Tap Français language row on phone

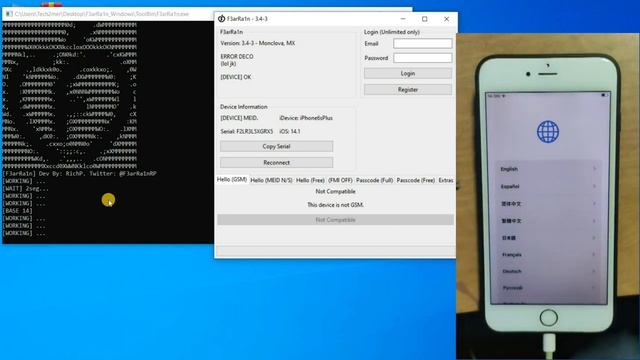point(548,254)
